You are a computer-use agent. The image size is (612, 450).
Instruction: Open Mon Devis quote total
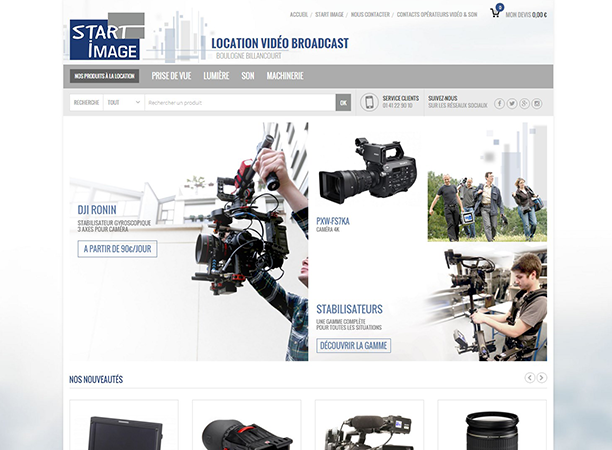pyautogui.click(x=526, y=15)
